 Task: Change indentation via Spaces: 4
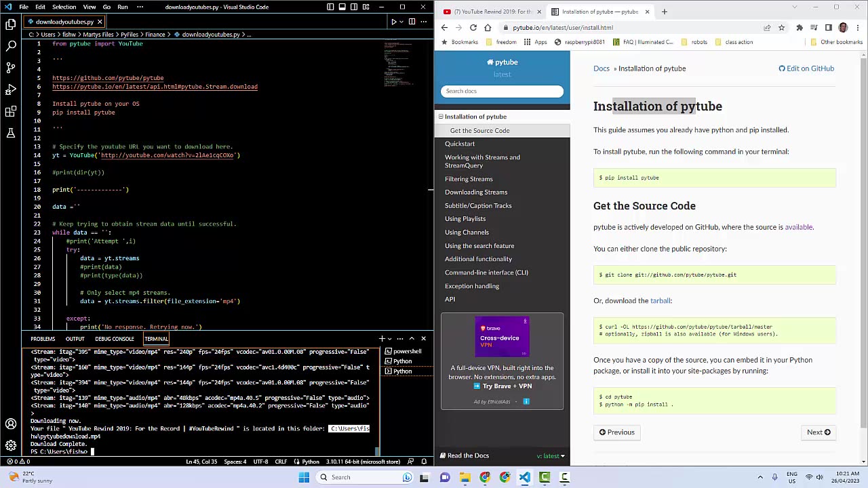coord(235,462)
